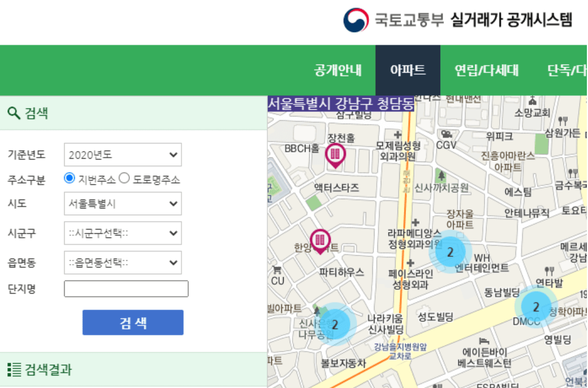The width and height of the screenshot is (588, 388).
Task: Click the restaurant icon near 삼원가든
Action: [563, 121]
